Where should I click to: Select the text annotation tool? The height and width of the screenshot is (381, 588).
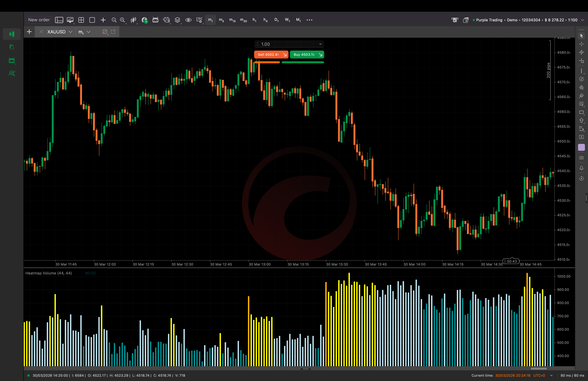[582, 137]
